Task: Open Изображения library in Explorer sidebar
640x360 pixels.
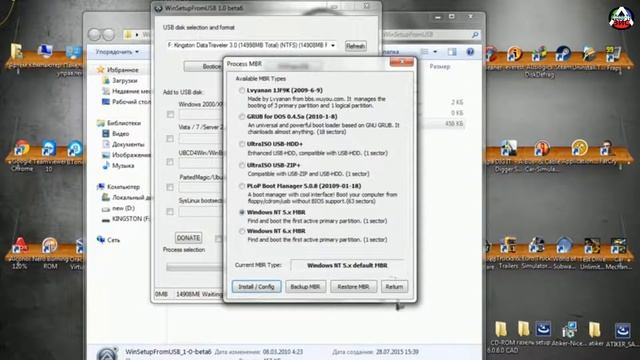Action: [x=127, y=155]
